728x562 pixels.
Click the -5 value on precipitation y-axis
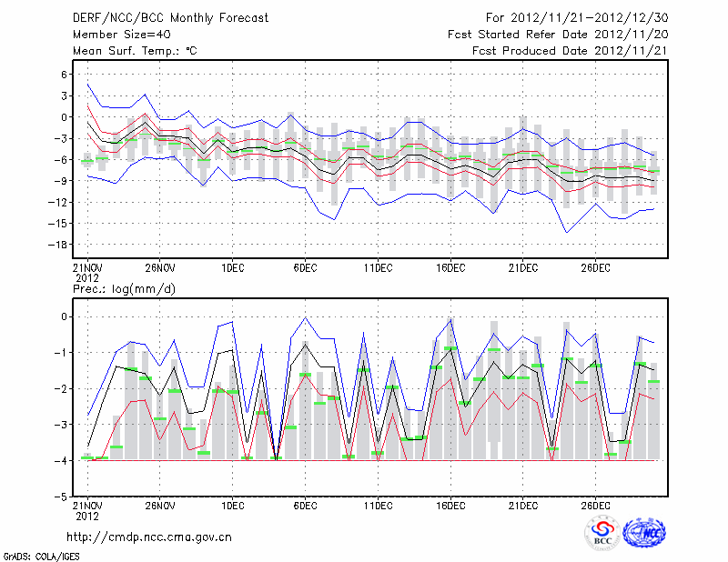coord(62,497)
